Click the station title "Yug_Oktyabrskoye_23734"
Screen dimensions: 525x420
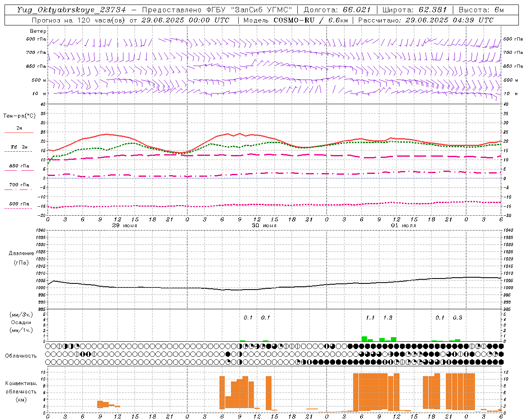(x=72, y=10)
